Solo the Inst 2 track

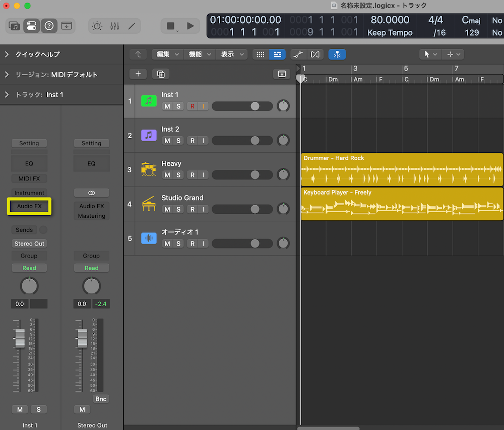(x=178, y=141)
